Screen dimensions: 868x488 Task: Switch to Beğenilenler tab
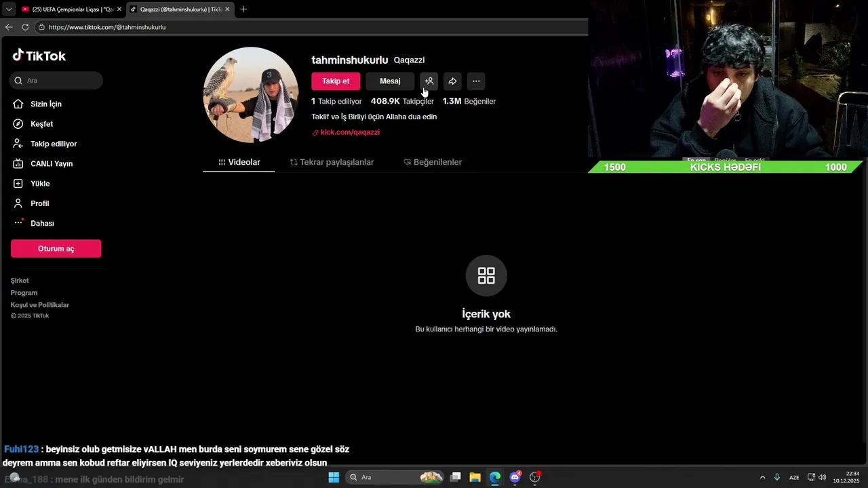pos(433,162)
